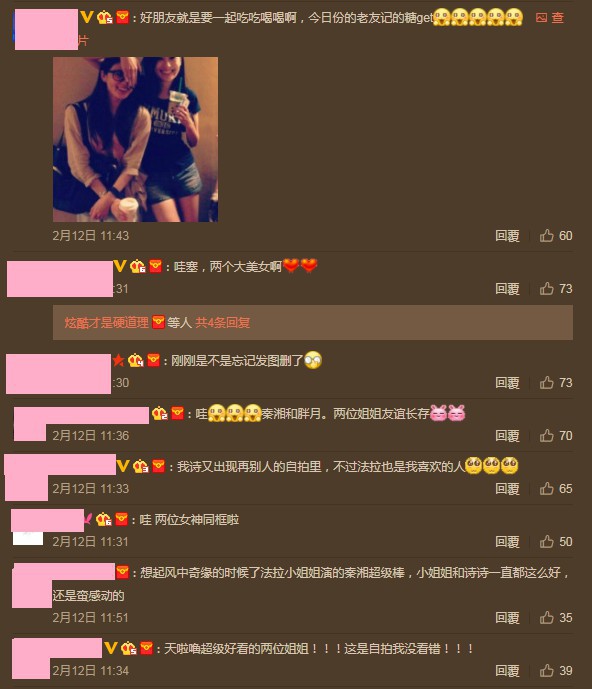This screenshot has height=689, width=592.
Task: Expand the 共4条回复 replies
Action: 222,323
